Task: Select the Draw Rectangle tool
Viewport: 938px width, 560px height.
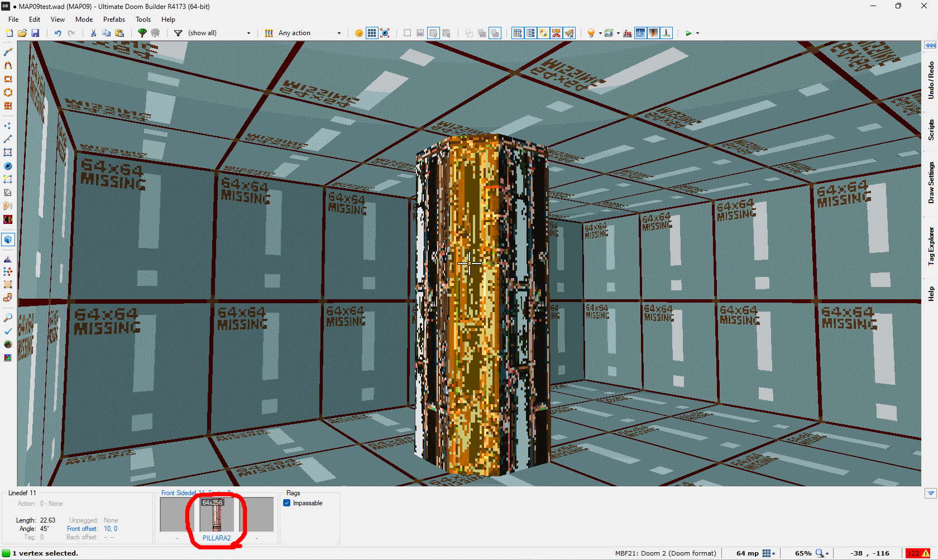Action: (8, 79)
